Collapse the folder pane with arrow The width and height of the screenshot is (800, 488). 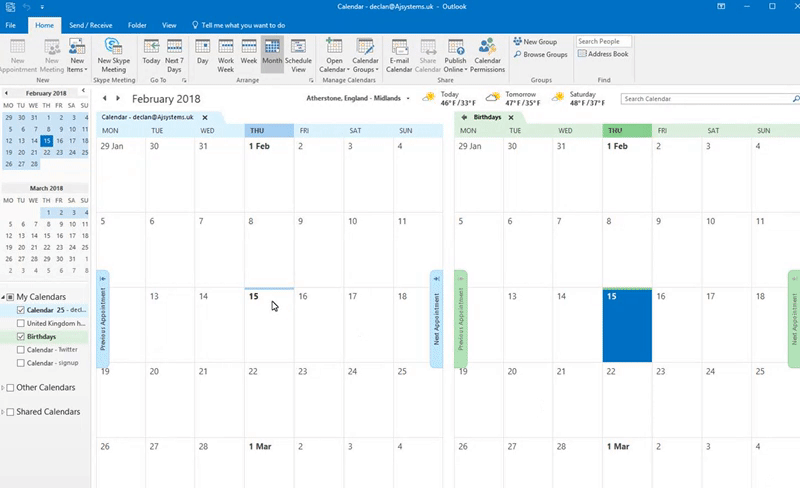pos(84,91)
